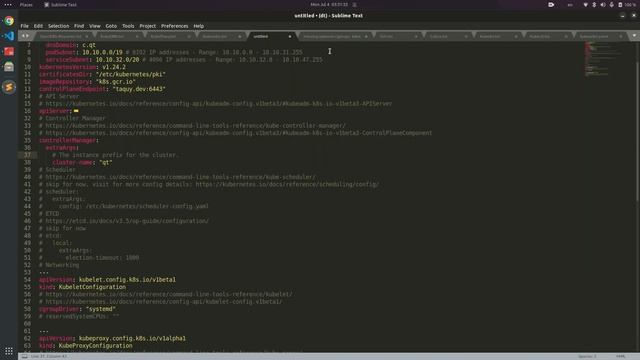Click the tab scroll arrows left of the tabs

tap(25, 36)
